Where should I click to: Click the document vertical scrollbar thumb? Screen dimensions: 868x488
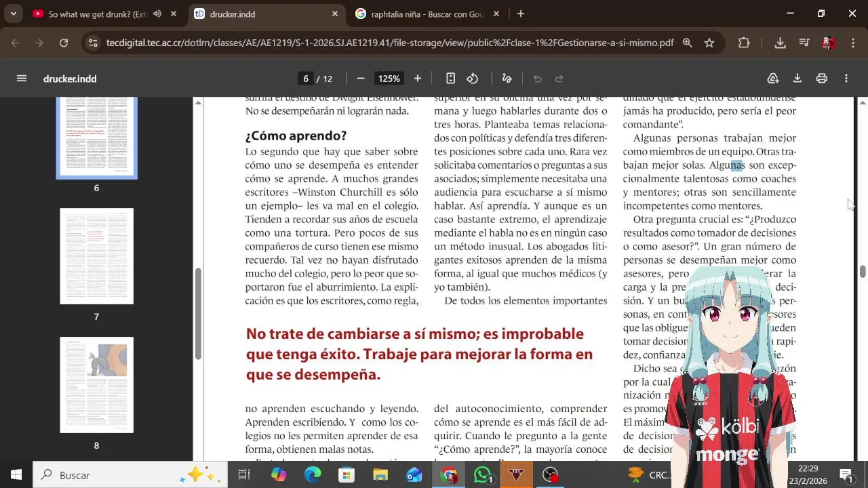point(863,272)
